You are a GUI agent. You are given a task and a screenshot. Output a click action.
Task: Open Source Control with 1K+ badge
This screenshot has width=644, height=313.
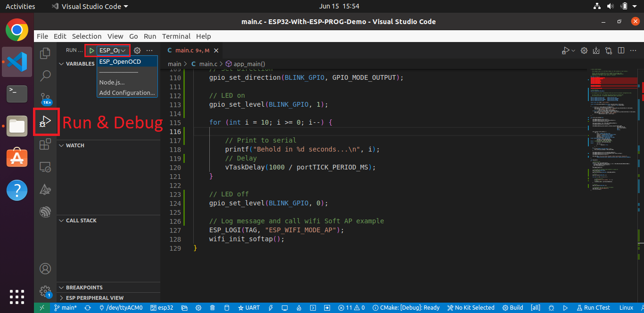pos(45,99)
